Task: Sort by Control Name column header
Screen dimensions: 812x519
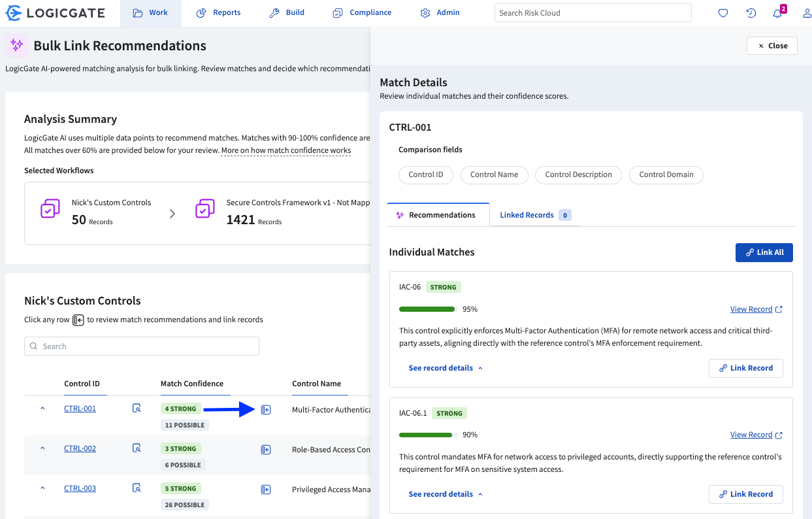Action: coord(317,384)
